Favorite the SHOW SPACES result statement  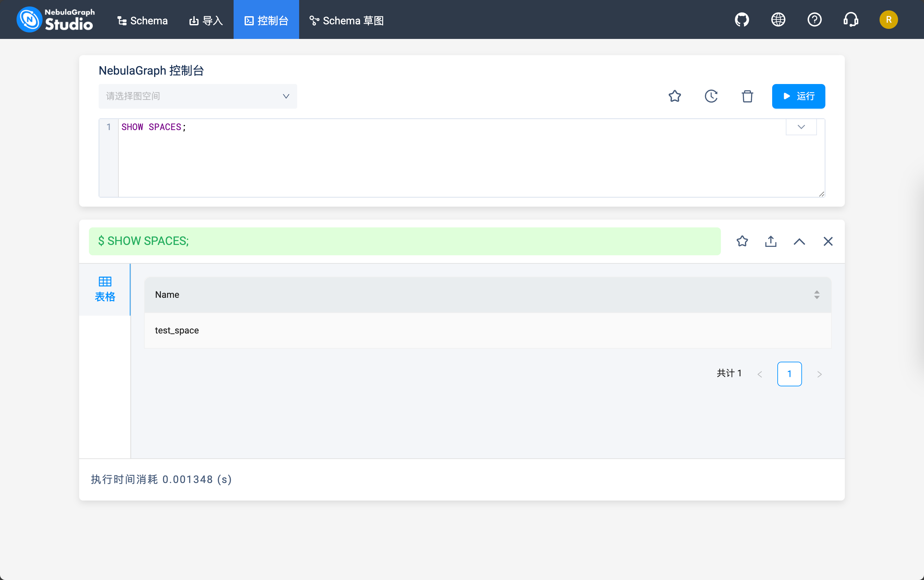pyautogui.click(x=742, y=241)
